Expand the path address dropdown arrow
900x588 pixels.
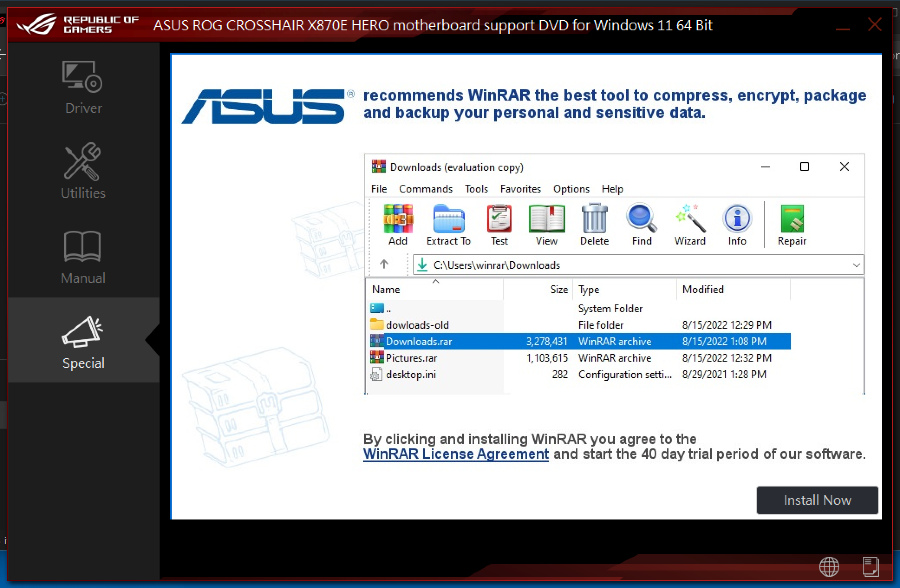[x=856, y=265]
